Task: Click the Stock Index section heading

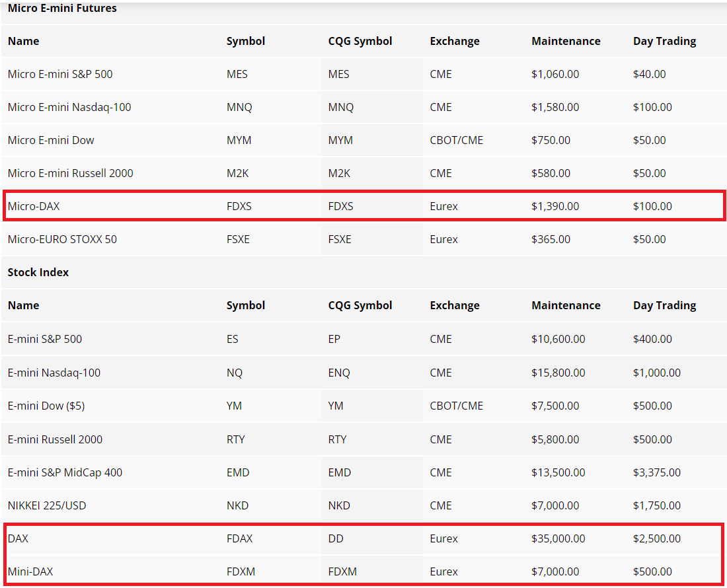Action: pos(38,272)
